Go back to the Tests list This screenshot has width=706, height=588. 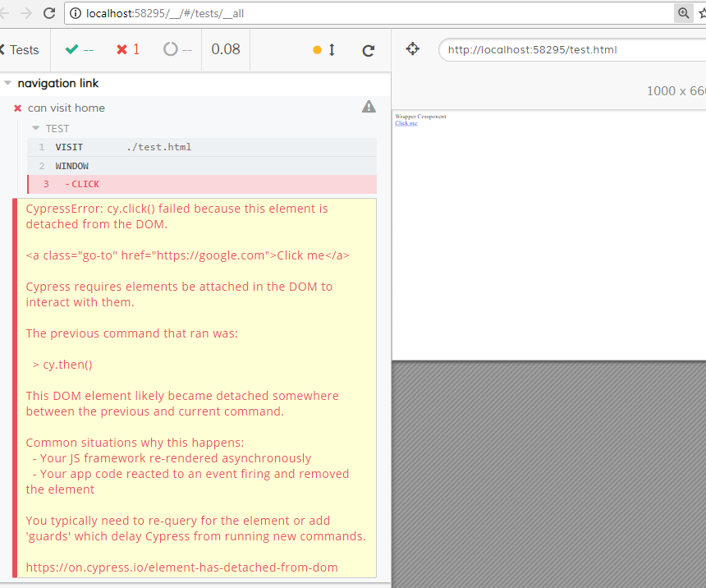tap(20, 49)
